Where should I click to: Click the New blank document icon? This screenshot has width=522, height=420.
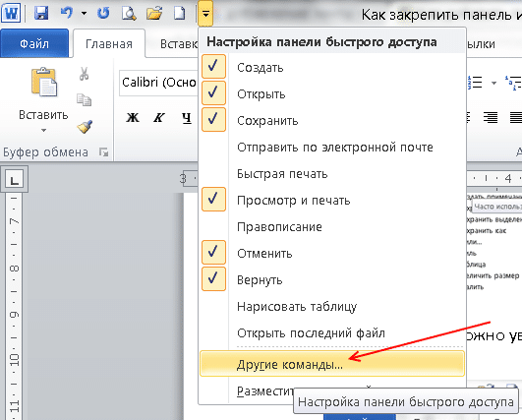point(180,14)
